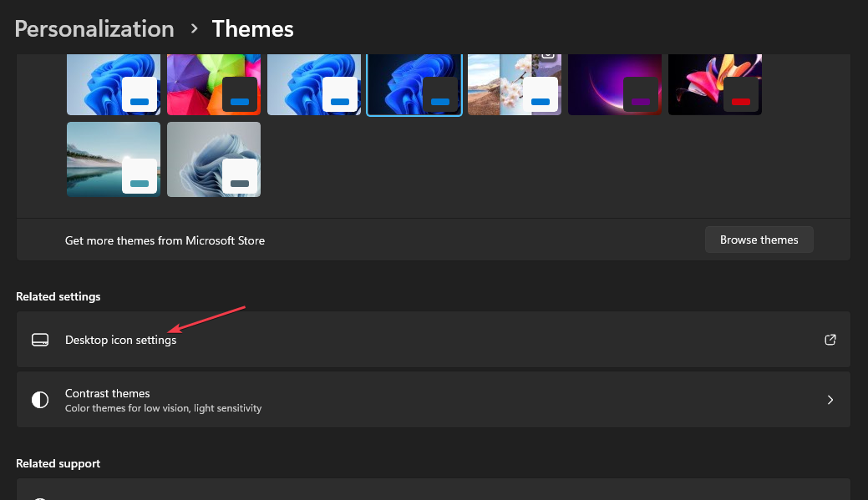The width and height of the screenshot is (868, 500).
Task: Select the lake sunrise theme
Action: pyautogui.click(x=114, y=159)
